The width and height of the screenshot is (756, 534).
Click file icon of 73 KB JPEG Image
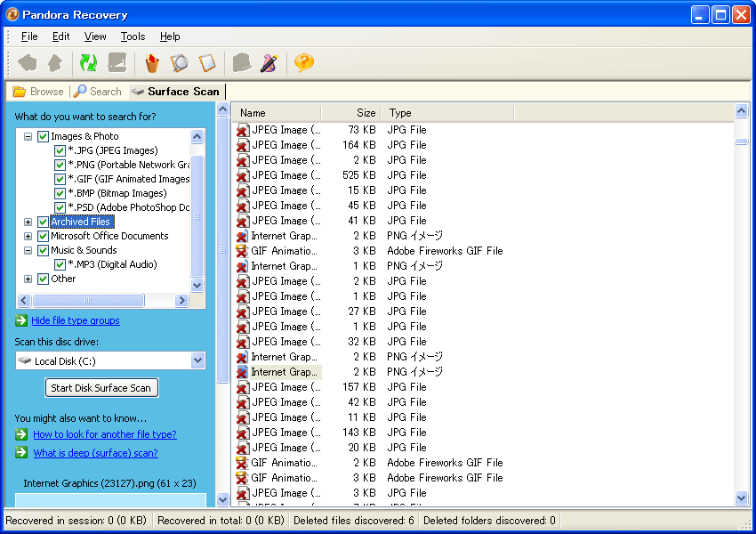(x=243, y=130)
